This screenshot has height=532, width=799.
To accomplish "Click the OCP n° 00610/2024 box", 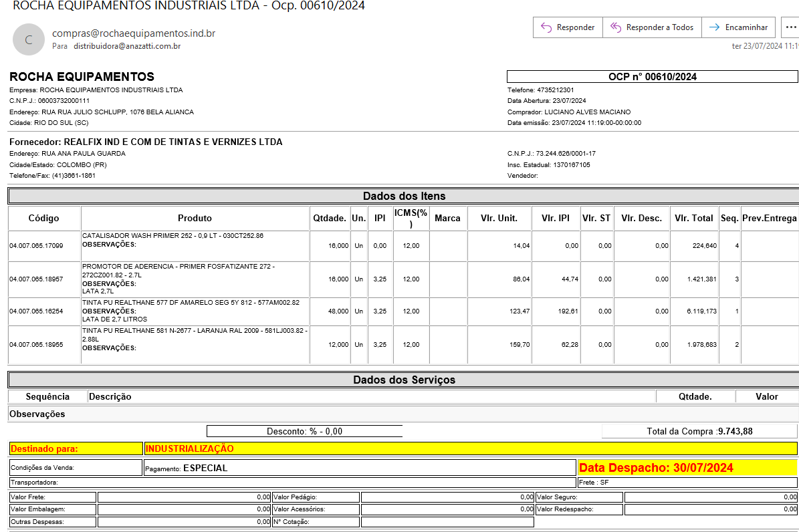I will coord(652,76).
